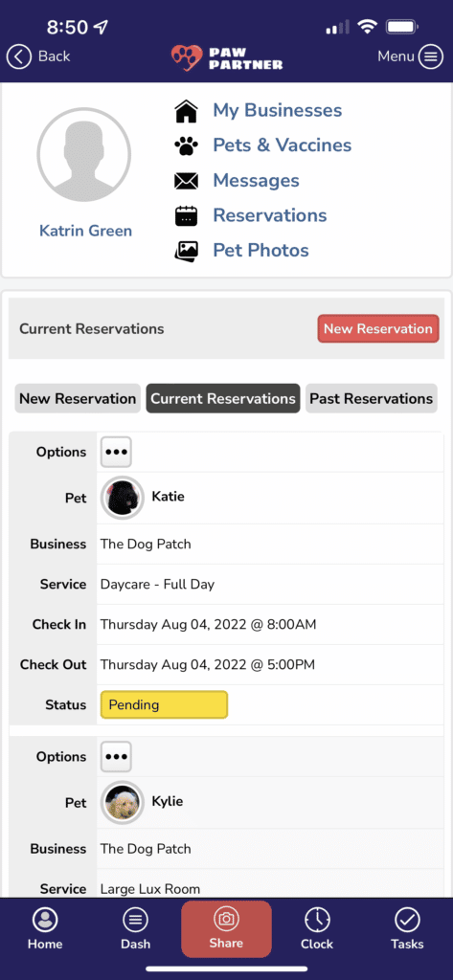The width and height of the screenshot is (453, 980).
Task: Open Tasks checkmark in bottom bar
Action: 407,928
